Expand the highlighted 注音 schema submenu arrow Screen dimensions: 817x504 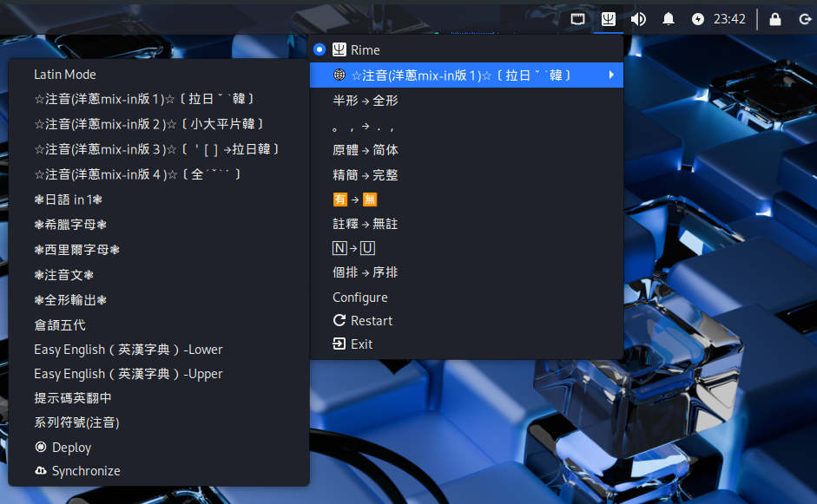(611, 75)
